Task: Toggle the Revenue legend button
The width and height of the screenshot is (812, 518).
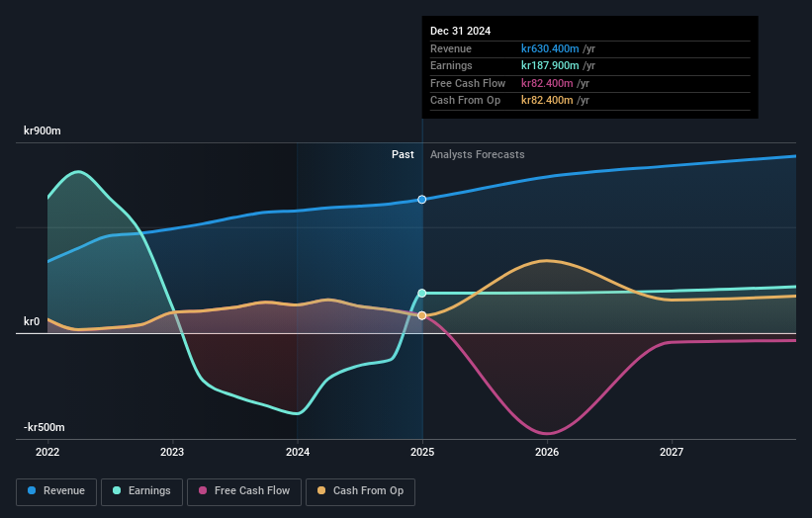Action: pos(56,491)
